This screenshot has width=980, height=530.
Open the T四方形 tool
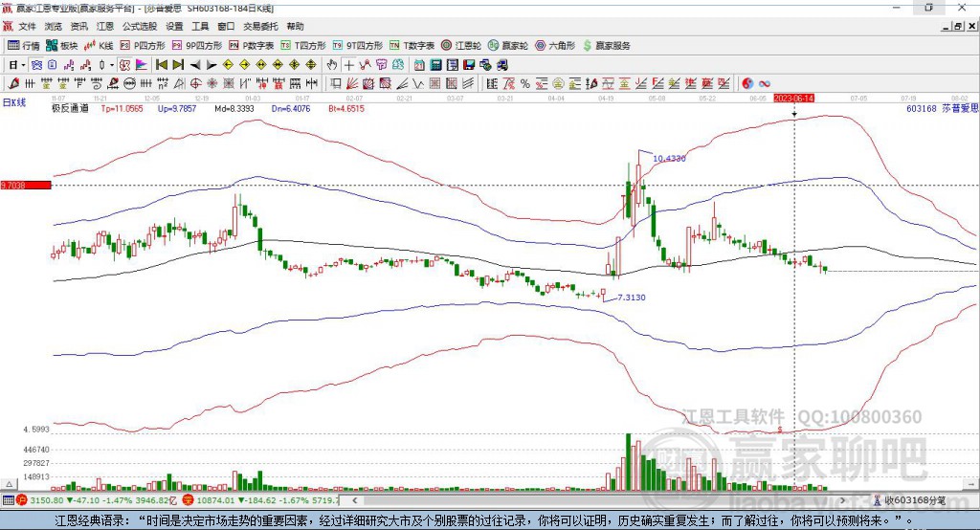click(x=303, y=46)
